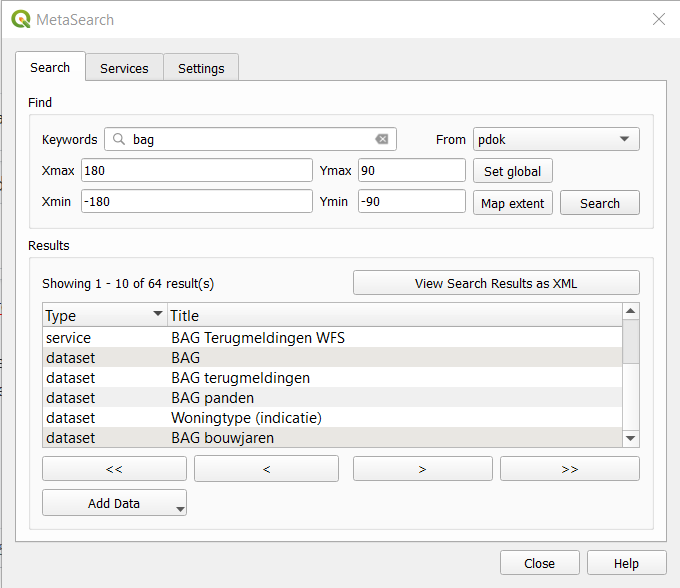
Task: Click results list scroll down arrow
Action: click(x=631, y=438)
